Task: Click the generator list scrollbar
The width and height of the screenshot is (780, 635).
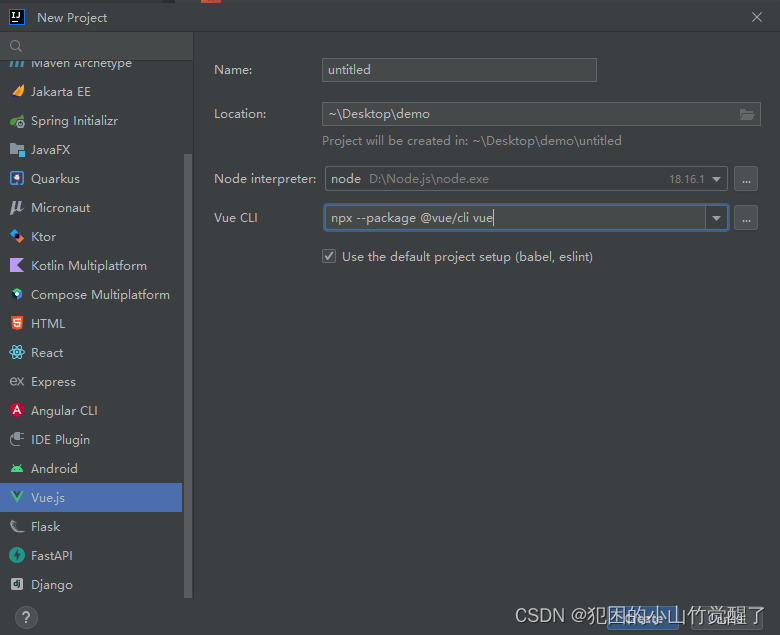Action: (188, 375)
